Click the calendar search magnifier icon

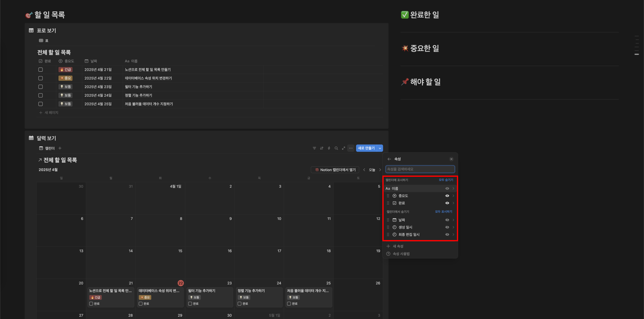[336, 148]
